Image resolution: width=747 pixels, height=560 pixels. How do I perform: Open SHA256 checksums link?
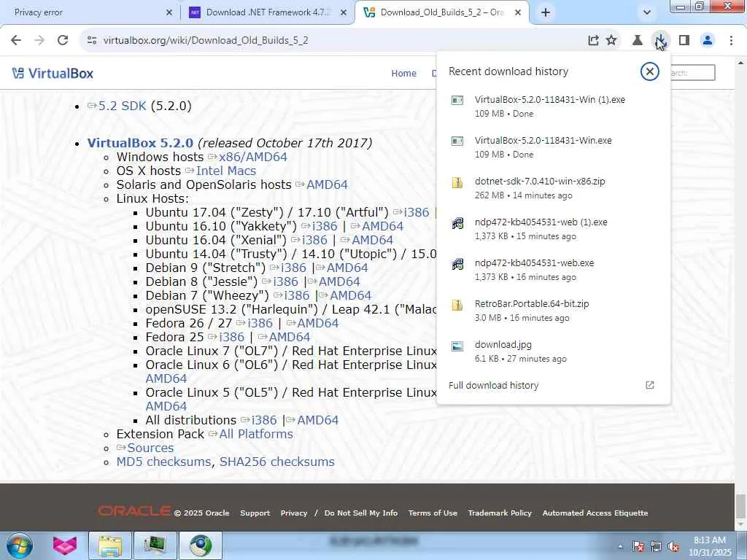(x=276, y=461)
